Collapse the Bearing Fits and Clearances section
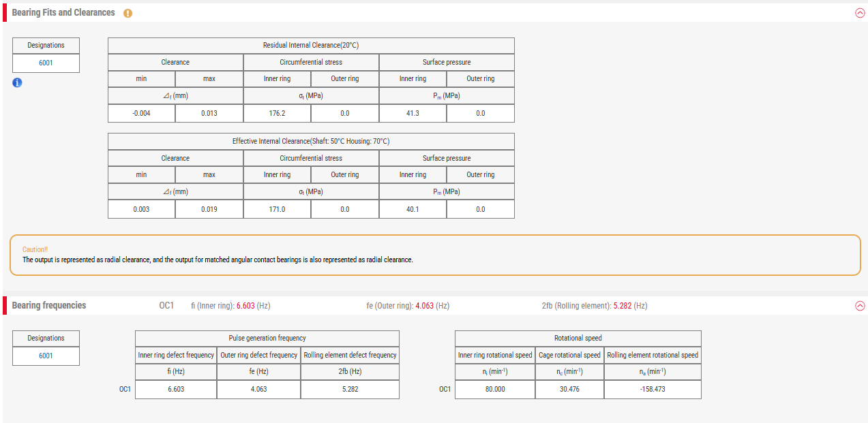 coord(860,12)
